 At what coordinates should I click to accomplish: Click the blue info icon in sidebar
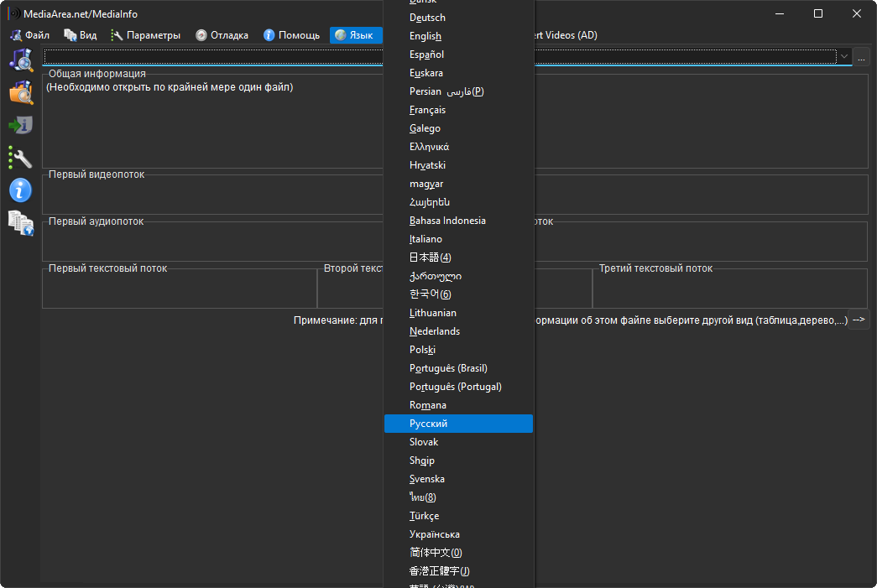pyautogui.click(x=21, y=190)
